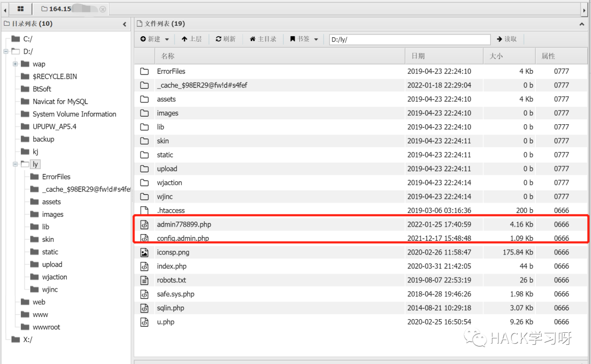Click the date 2022-01-18 22:29:04
Screen dimensions: 591x364
point(439,85)
